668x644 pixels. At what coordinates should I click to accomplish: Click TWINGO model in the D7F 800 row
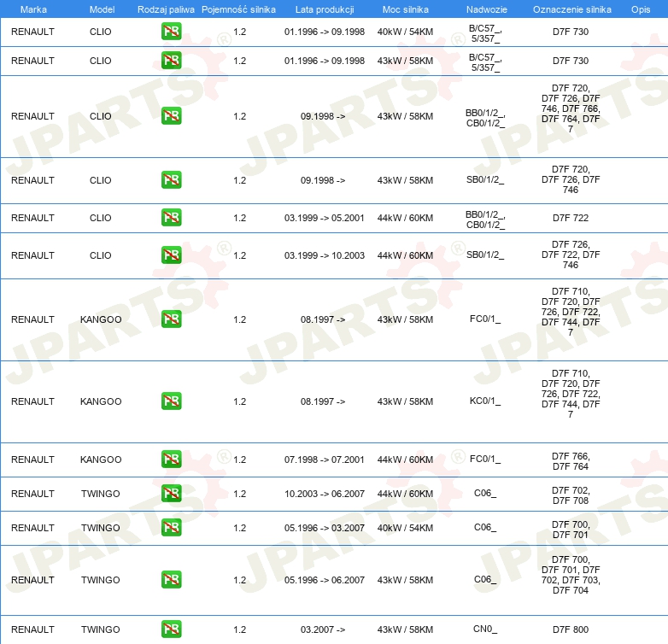tap(101, 629)
